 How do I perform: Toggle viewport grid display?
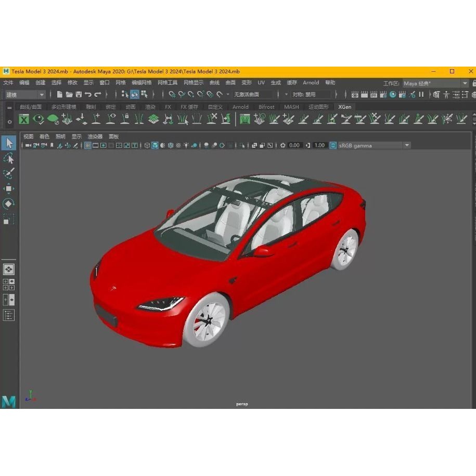(x=87, y=146)
